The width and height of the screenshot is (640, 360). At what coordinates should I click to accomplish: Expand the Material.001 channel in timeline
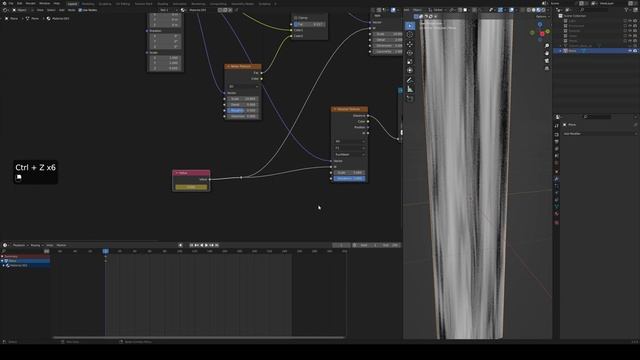click(x=4, y=265)
